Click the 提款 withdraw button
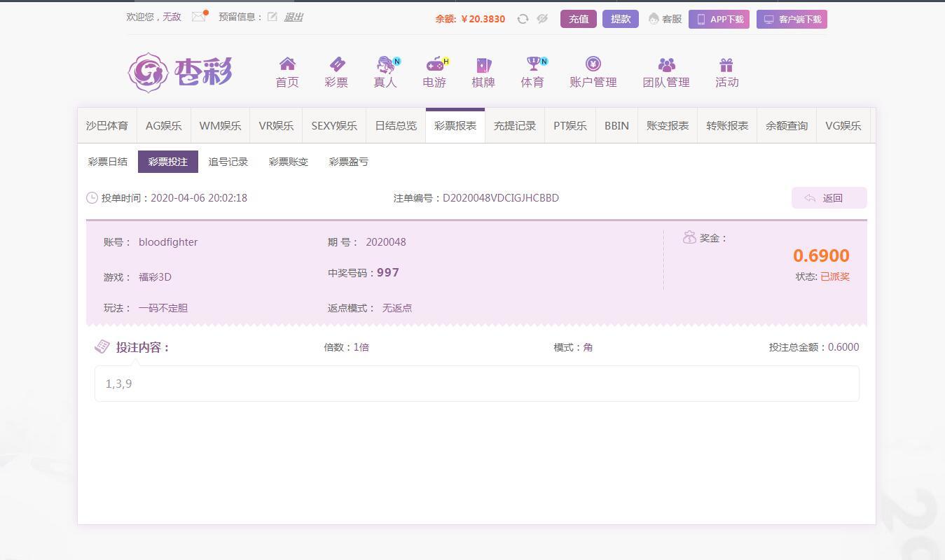Screen dimensions: 945x560 [620, 19]
